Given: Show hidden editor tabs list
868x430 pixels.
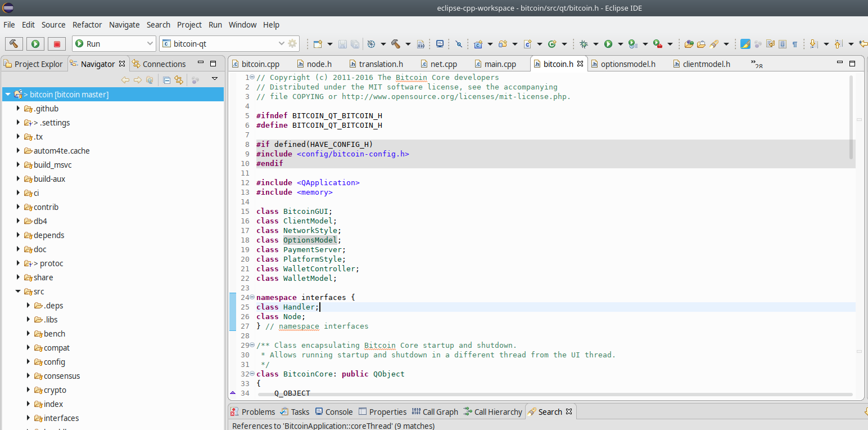Looking at the screenshot, I should point(757,64).
